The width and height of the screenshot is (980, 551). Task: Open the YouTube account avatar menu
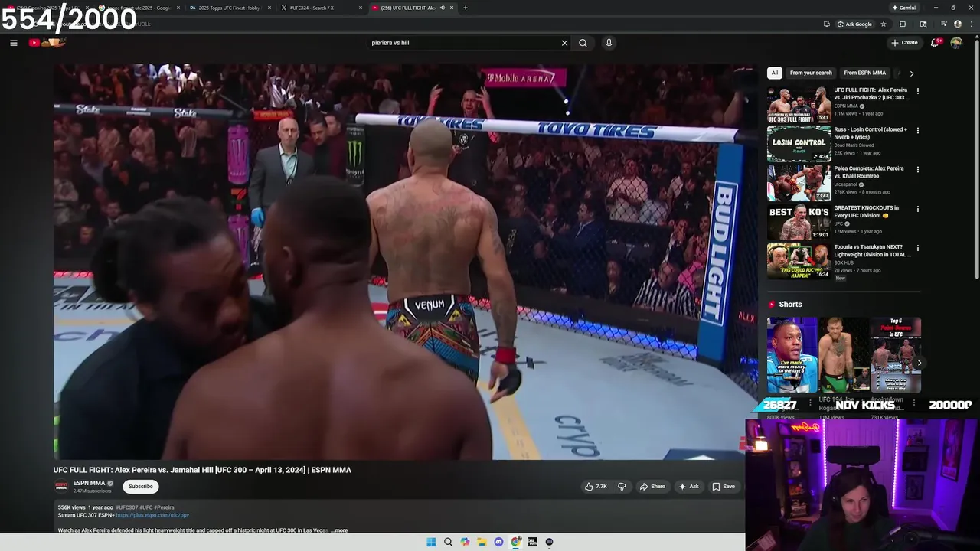pos(956,43)
